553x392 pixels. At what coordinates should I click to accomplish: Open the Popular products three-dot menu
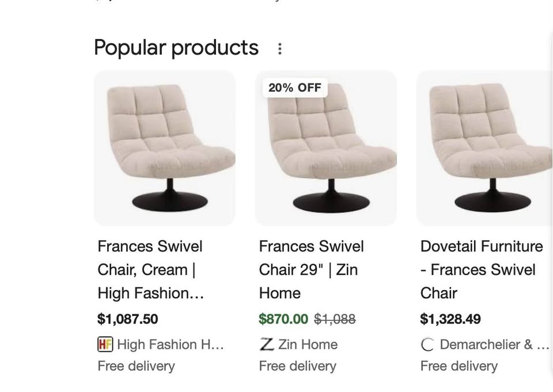pos(280,48)
